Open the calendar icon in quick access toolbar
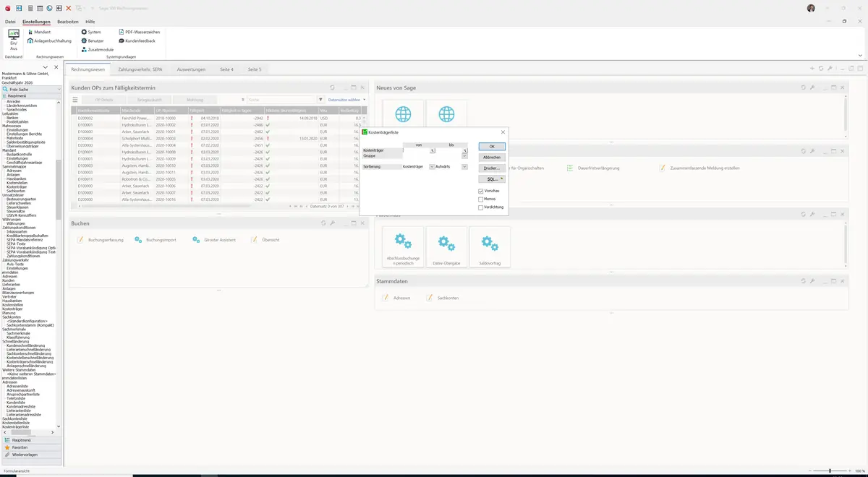This screenshot has width=868, height=477. 39,8
